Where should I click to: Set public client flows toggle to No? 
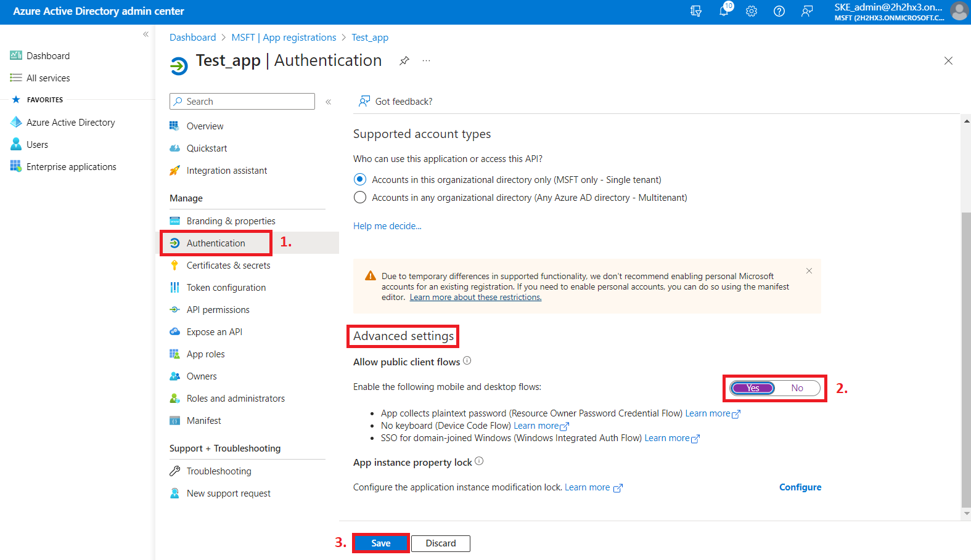click(797, 388)
